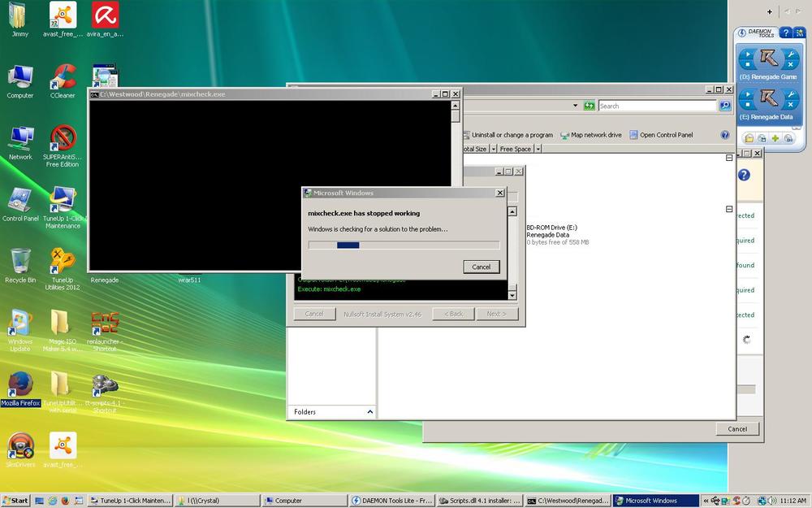Open the Start menu
Image resolution: width=812 pixels, height=508 pixels.
point(15,501)
